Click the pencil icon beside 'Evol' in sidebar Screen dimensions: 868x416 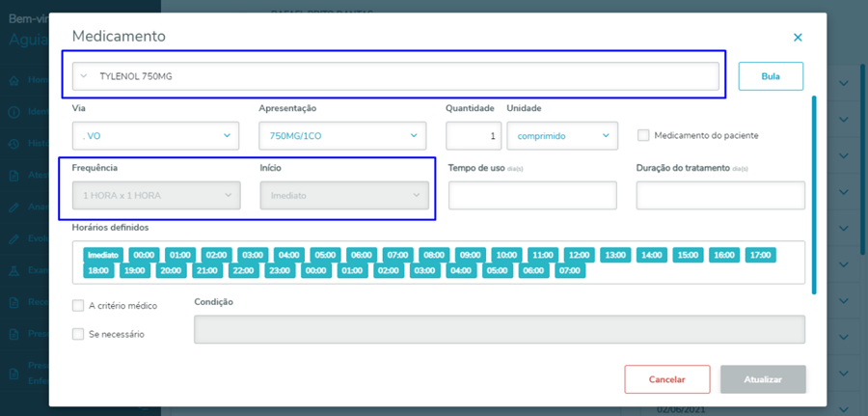pyautogui.click(x=14, y=238)
